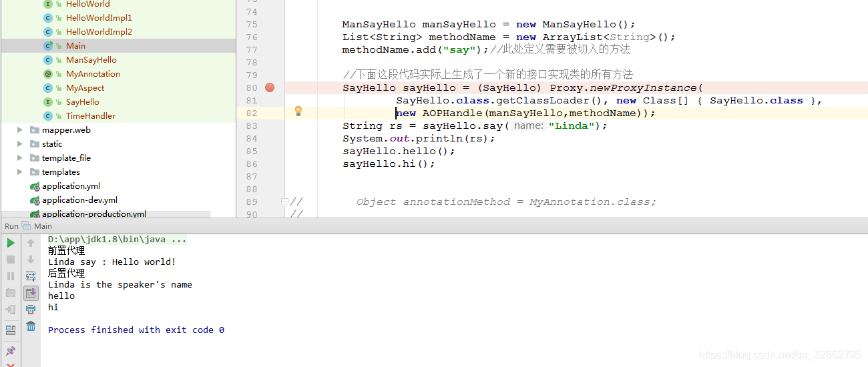Viewport: 868px width, 367px height.
Task: Click System.out.println(rs) on line 84
Action: click(x=419, y=139)
